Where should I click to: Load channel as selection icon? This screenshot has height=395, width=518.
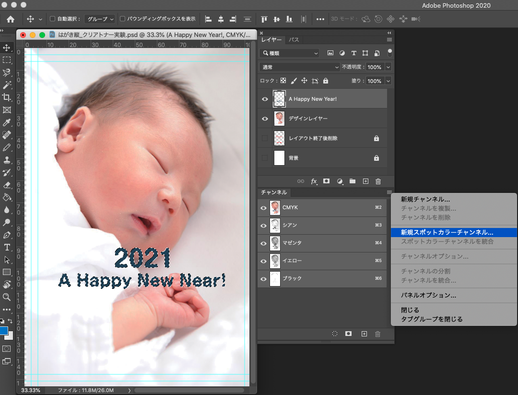(335, 334)
